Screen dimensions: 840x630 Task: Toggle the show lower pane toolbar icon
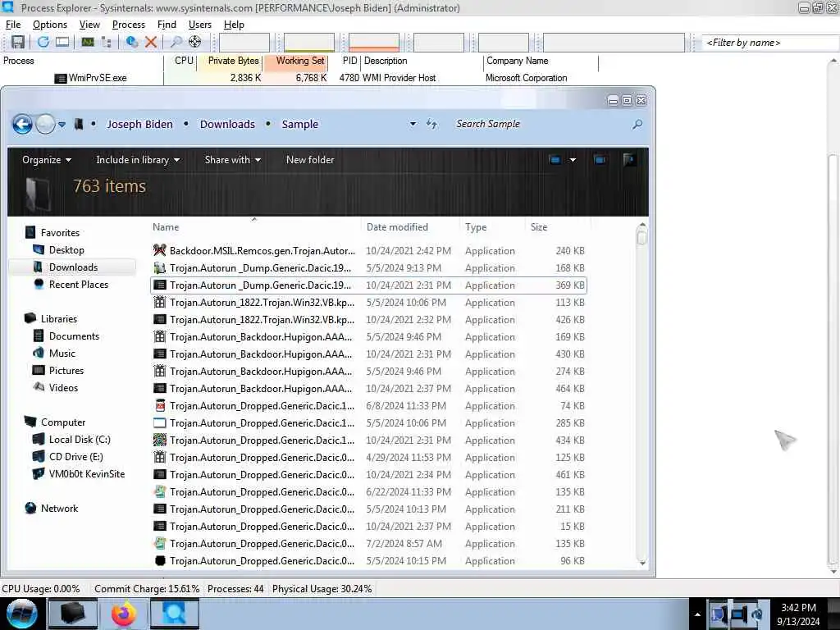(x=62, y=42)
